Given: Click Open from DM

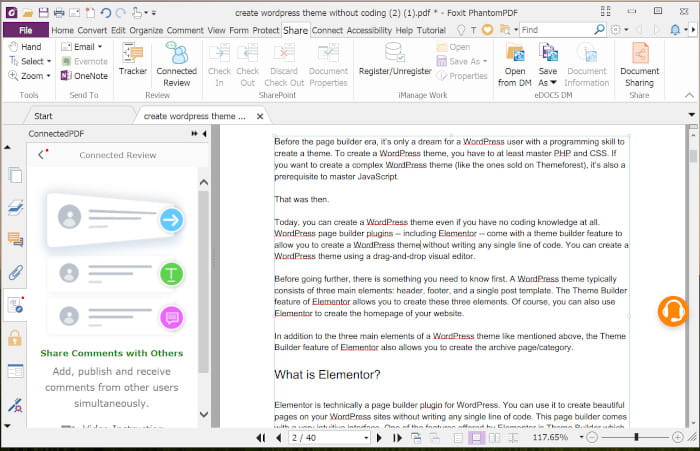Looking at the screenshot, I should pos(515,65).
